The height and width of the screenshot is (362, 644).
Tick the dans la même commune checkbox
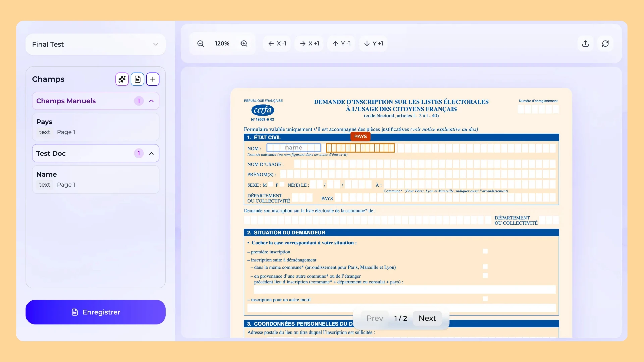485,267
